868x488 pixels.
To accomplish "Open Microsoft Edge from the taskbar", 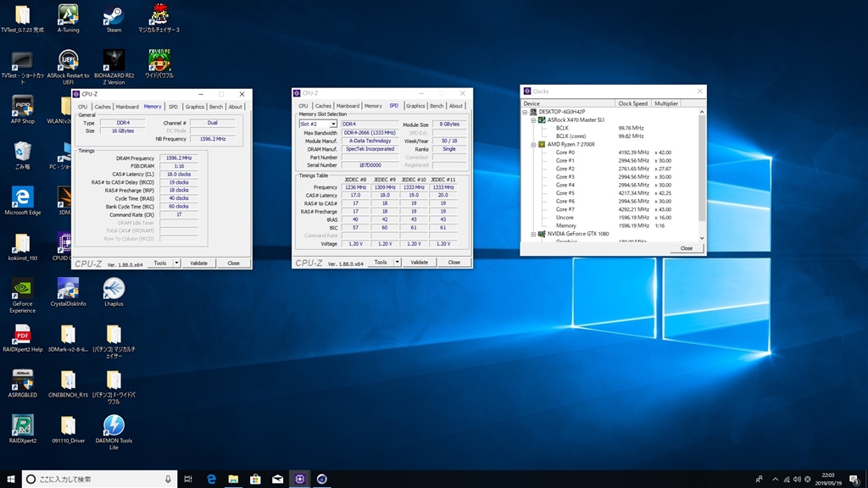I will point(210,479).
